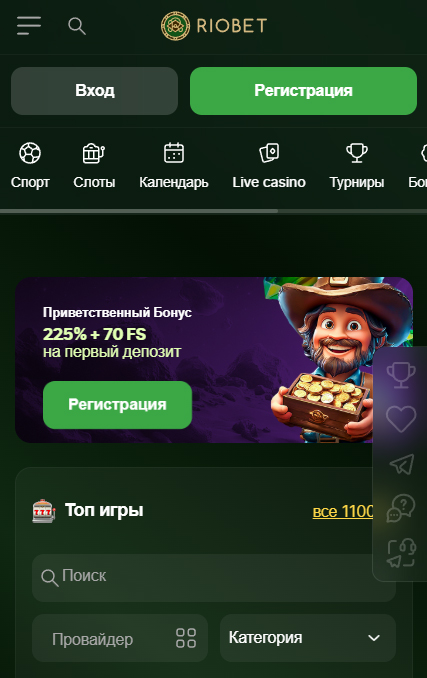Open the trophy icon in side panel
The height and width of the screenshot is (678, 427).
(401, 375)
